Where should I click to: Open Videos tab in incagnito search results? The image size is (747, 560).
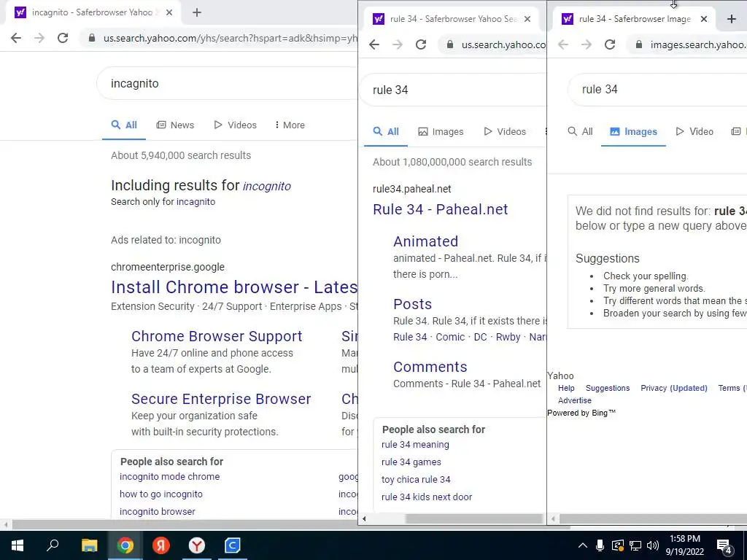click(236, 125)
